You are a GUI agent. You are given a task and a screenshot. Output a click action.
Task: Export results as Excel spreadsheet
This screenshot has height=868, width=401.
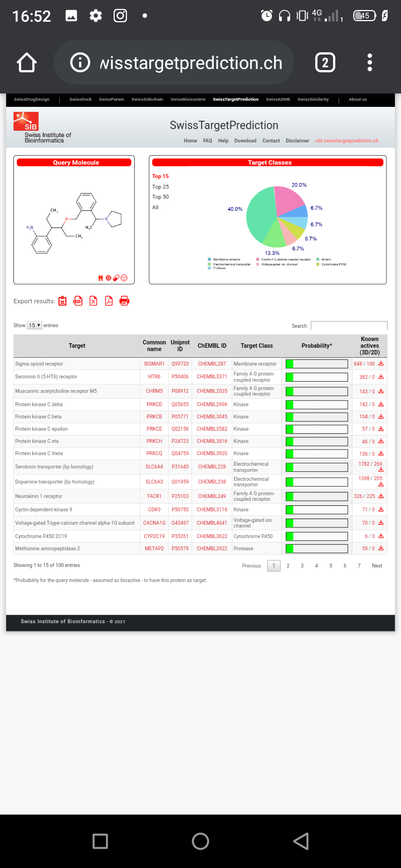tap(94, 301)
